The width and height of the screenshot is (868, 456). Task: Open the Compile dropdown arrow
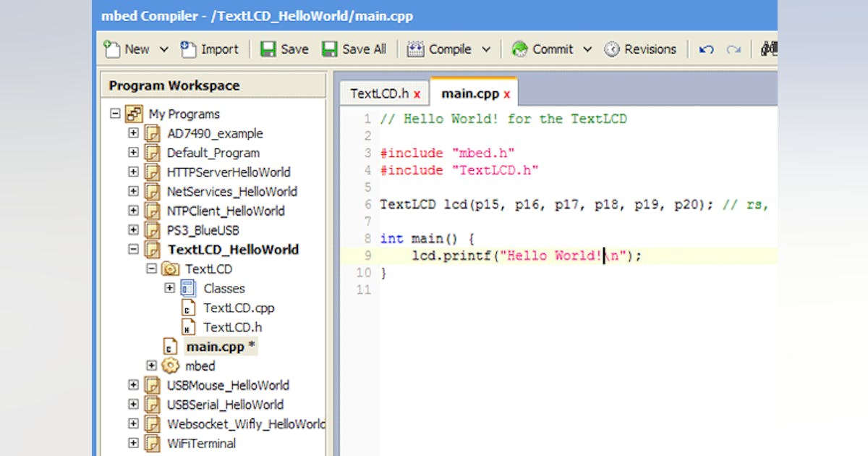pyautogui.click(x=485, y=48)
